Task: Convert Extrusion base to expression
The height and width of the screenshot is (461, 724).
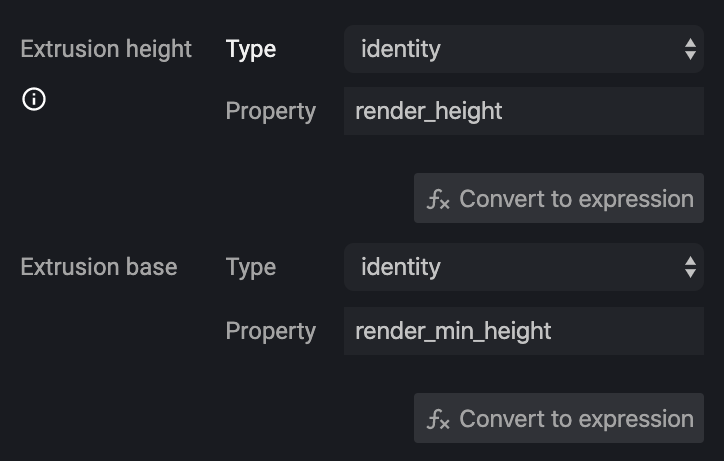Action: [x=559, y=418]
